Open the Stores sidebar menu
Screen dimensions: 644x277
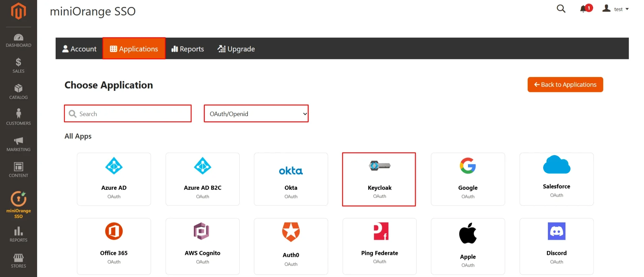point(19,261)
